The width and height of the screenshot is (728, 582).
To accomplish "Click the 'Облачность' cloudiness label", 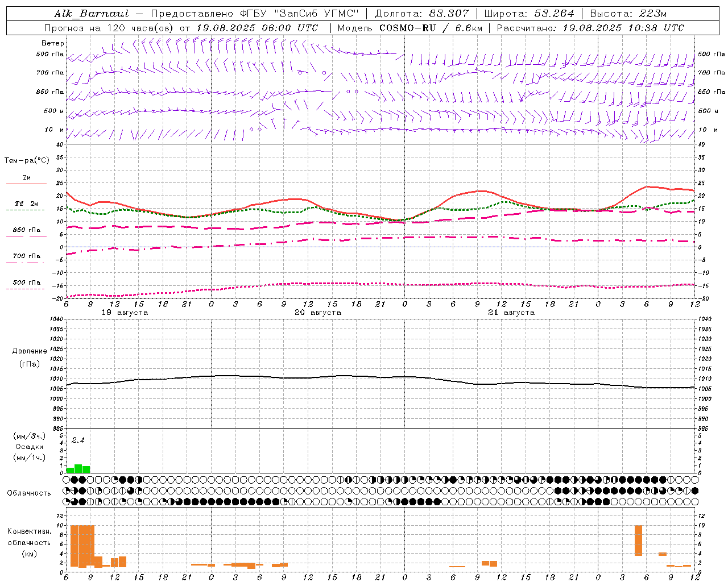I will (29, 493).
